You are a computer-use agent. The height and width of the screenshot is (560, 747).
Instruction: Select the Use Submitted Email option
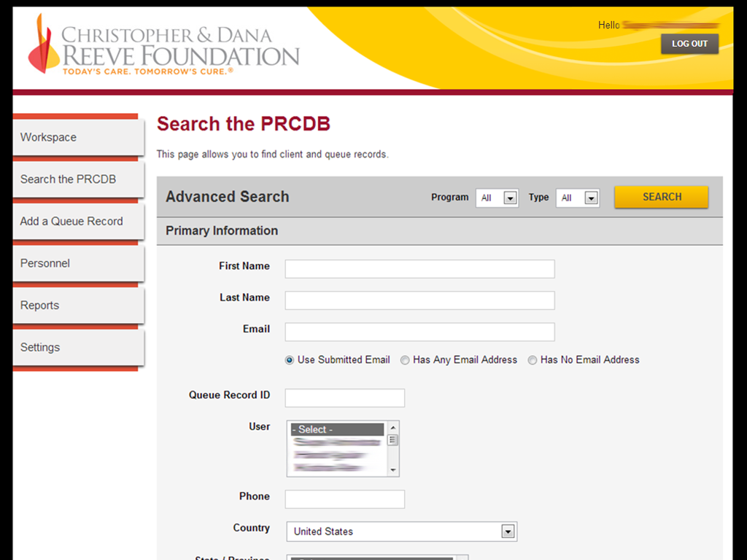pyautogui.click(x=290, y=359)
